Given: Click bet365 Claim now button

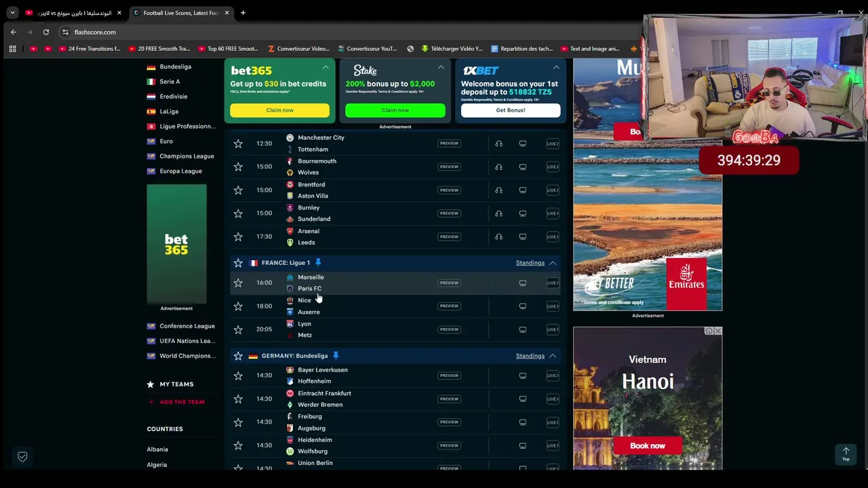Looking at the screenshot, I should (x=280, y=110).
